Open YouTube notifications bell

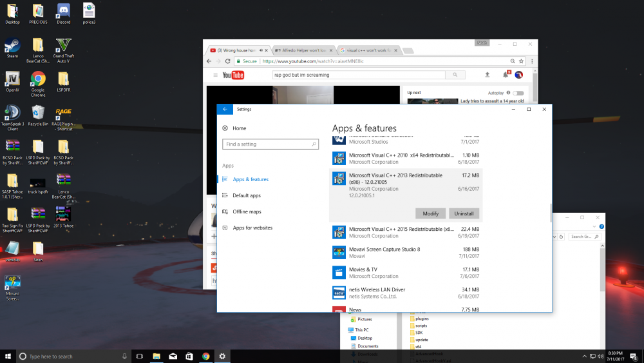click(505, 75)
